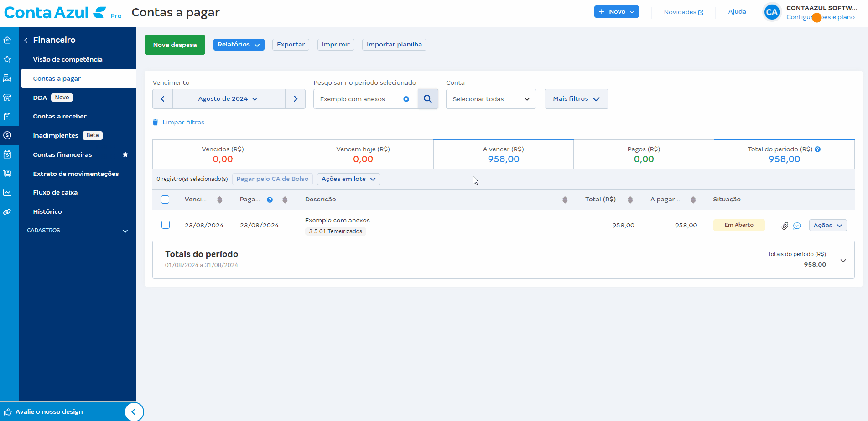Viewport: 868px width, 421px height.
Task: Switch to the Contas a receber menu item
Action: (x=60, y=116)
